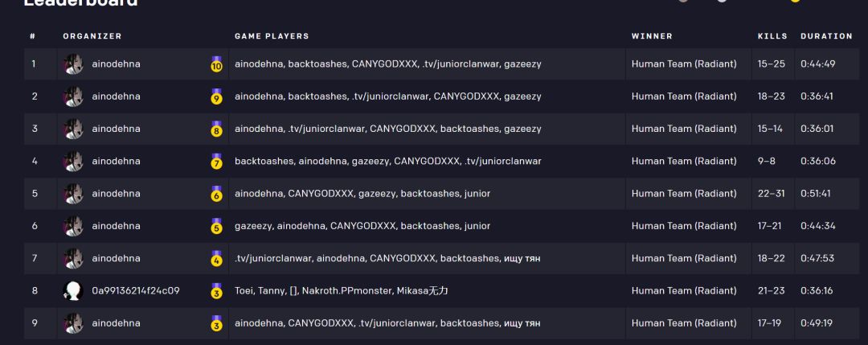This screenshot has height=345, width=868.
Task: Open player list starting with Toei, Tanny
Action: click(x=341, y=291)
